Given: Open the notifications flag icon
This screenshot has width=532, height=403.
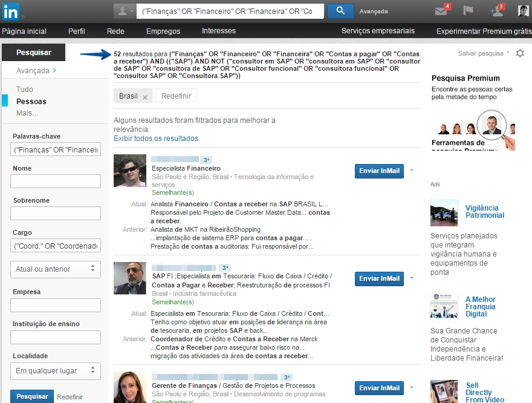Looking at the screenshot, I should [468, 10].
